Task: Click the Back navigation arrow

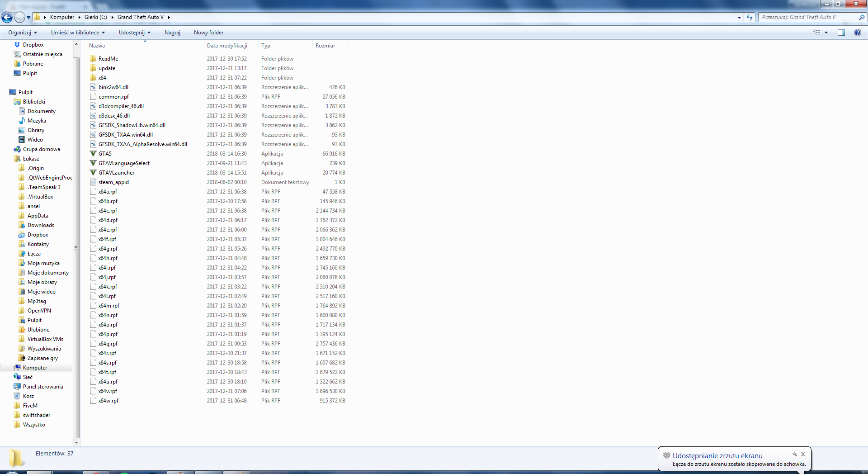Action: [7, 17]
